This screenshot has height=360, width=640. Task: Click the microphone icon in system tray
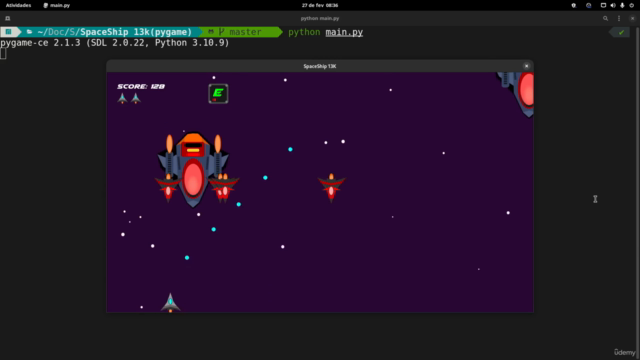[x=622, y=5]
